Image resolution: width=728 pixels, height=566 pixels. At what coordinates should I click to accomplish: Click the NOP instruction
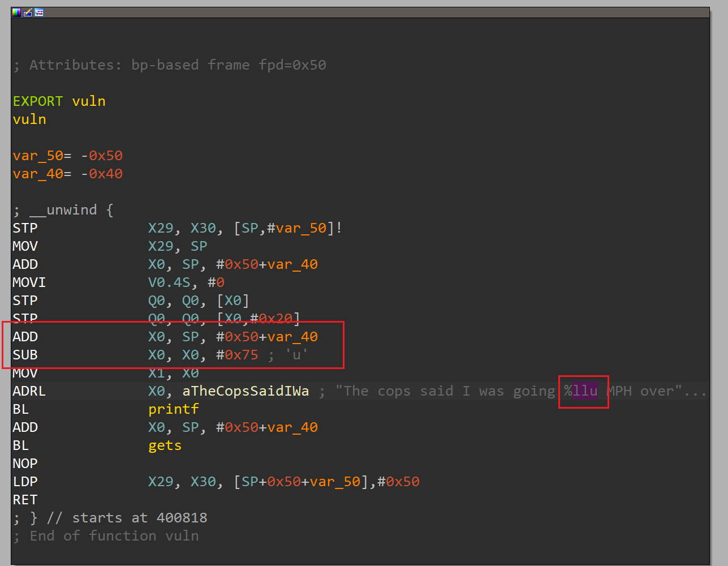tap(25, 464)
